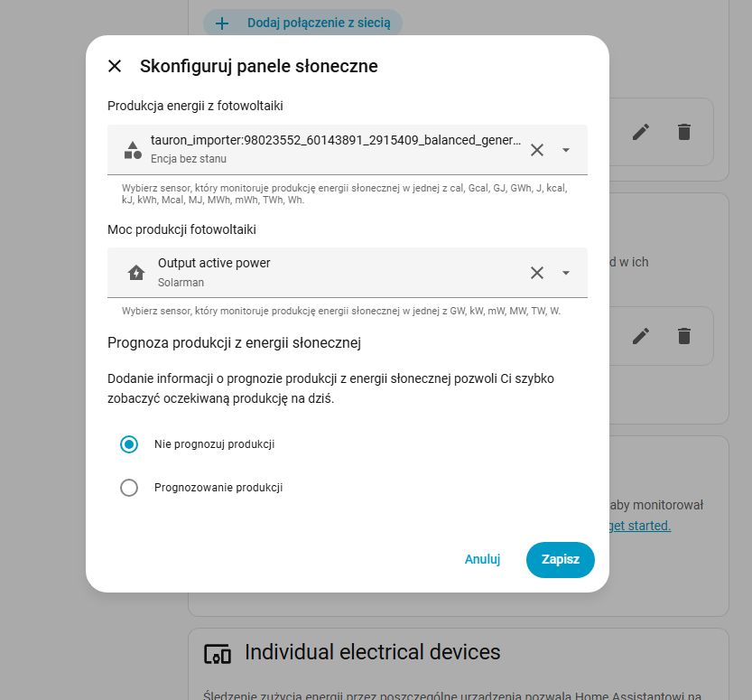Select Nie prognozuj produkcji radio option

click(x=129, y=444)
